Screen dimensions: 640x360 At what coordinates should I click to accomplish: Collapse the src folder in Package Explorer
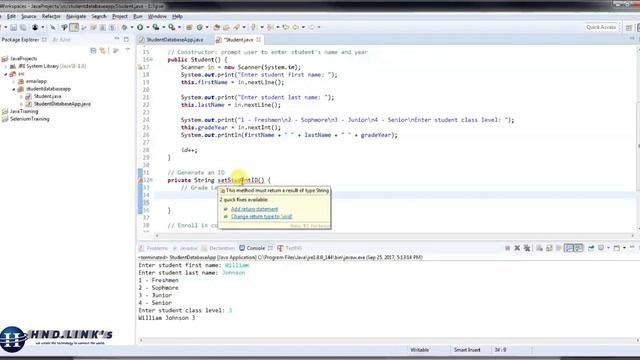click(6, 74)
